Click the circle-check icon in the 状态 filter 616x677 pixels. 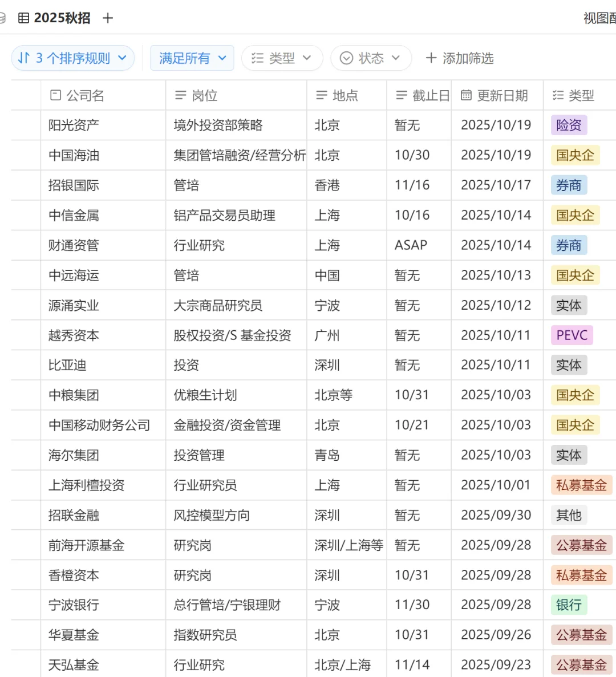tap(346, 58)
